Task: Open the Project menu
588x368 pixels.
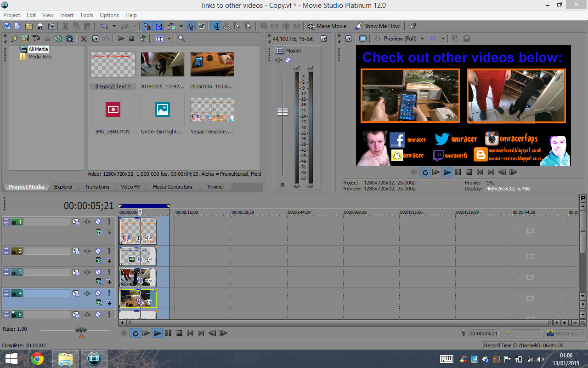Action: pos(12,15)
